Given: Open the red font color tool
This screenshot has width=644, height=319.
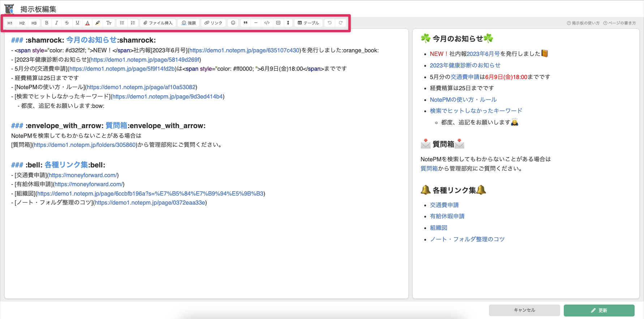Looking at the screenshot, I should coord(87,23).
